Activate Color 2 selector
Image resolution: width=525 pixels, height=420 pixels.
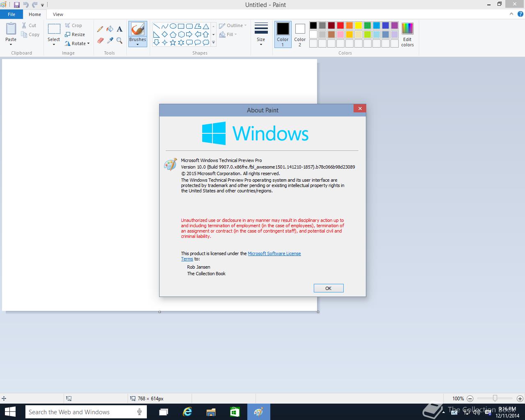[x=300, y=34]
